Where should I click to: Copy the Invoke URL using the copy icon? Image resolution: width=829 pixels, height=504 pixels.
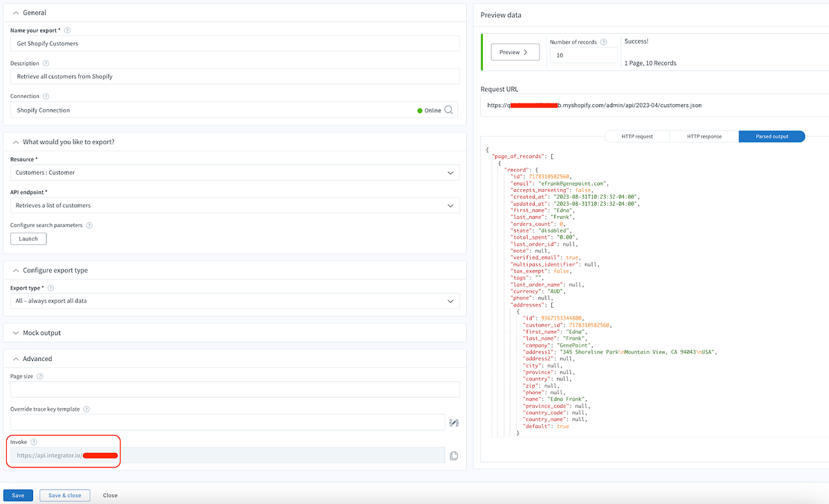tap(454, 455)
